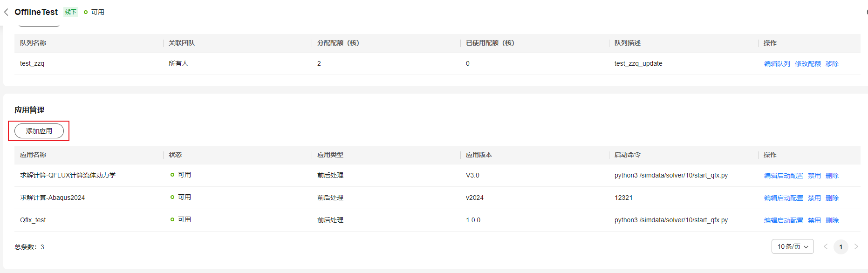The image size is (868, 273).
Task: Click the back arrow next to OfflineTest
Action: (x=6, y=12)
